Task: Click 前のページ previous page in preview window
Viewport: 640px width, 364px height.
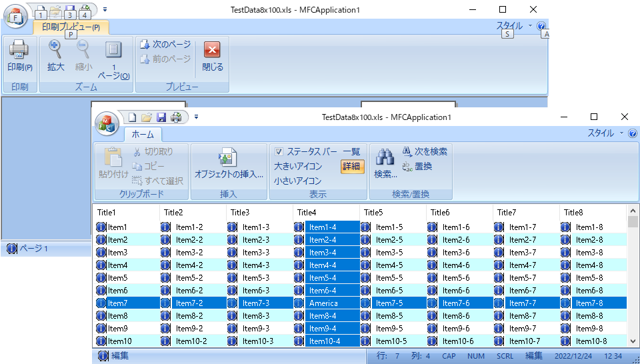Action: coord(165,59)
